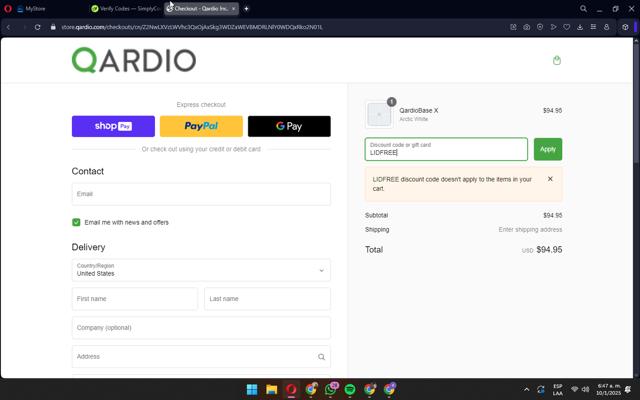The height and width of the screenshot is (400, 640).
Task: Show hidden system tray icons
Action: [x=526, y=390]
